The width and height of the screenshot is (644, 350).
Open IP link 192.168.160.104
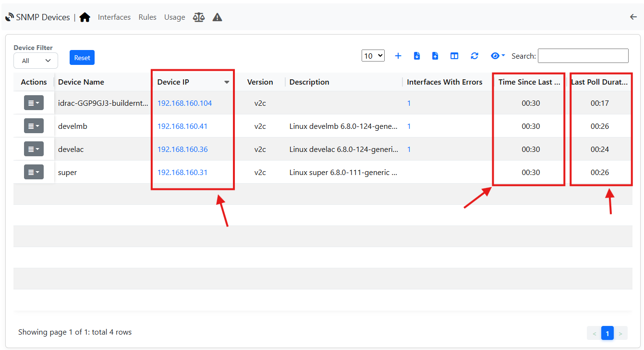(x=184, y=103)
